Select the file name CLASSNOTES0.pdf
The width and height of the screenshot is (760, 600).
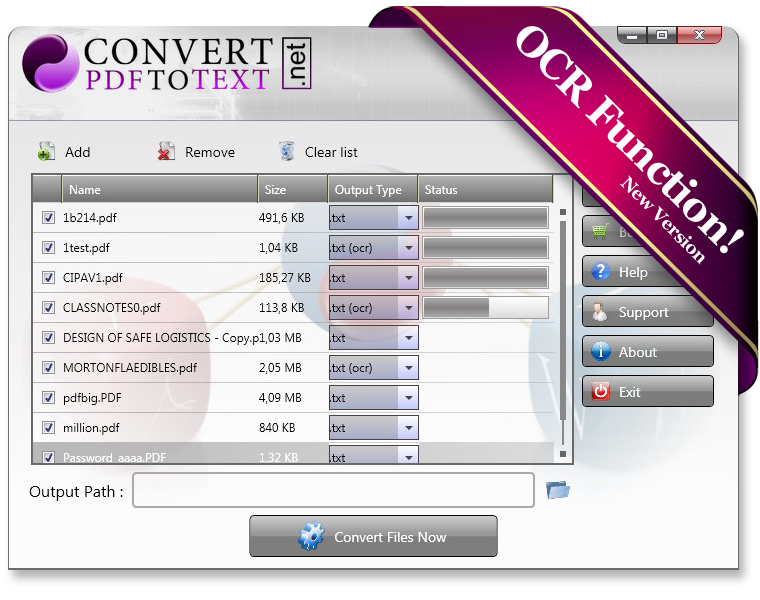111,308
